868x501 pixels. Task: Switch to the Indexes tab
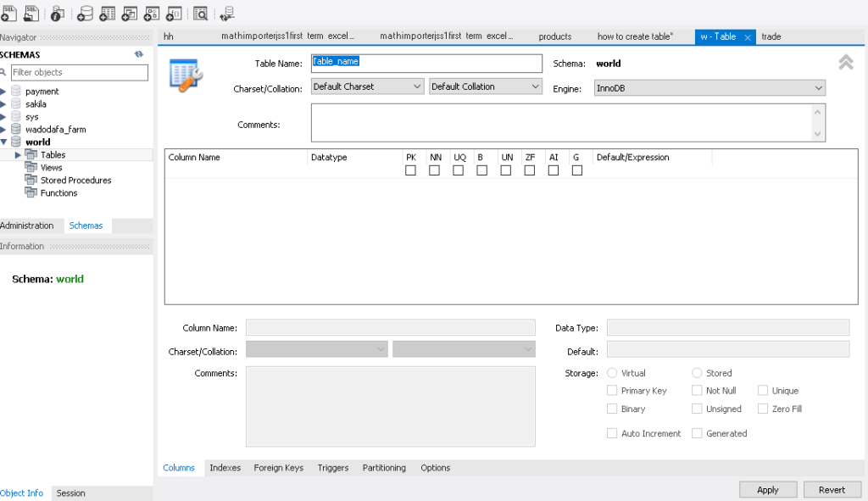225,468
